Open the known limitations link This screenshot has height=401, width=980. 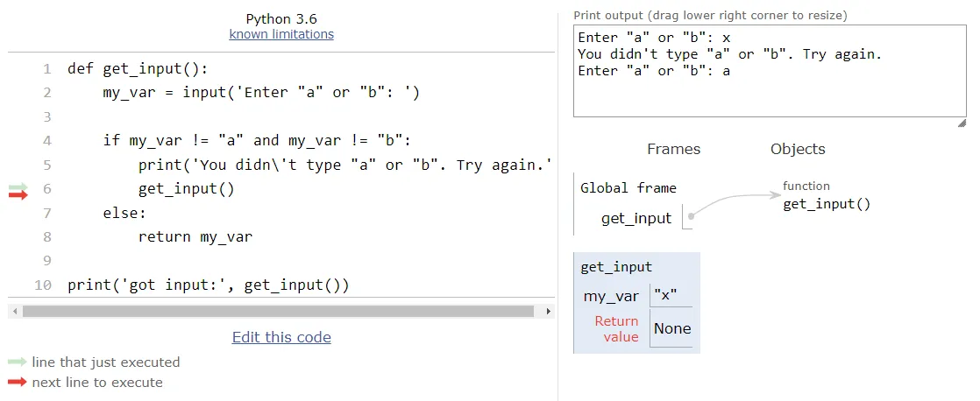[x=281, y=34]
